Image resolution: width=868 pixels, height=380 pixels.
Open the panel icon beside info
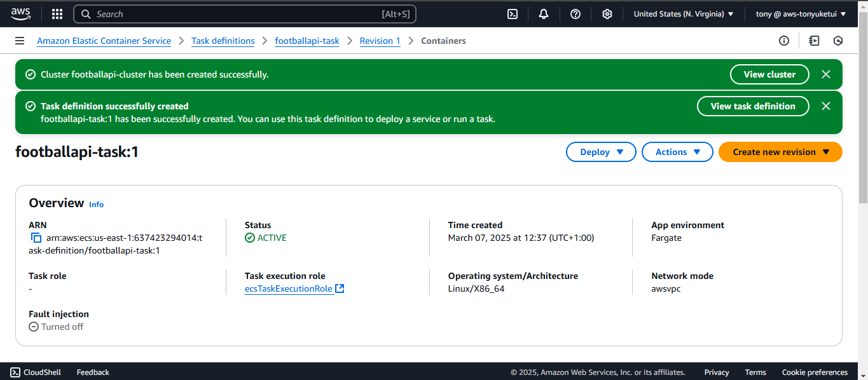(x=814, y=41)
